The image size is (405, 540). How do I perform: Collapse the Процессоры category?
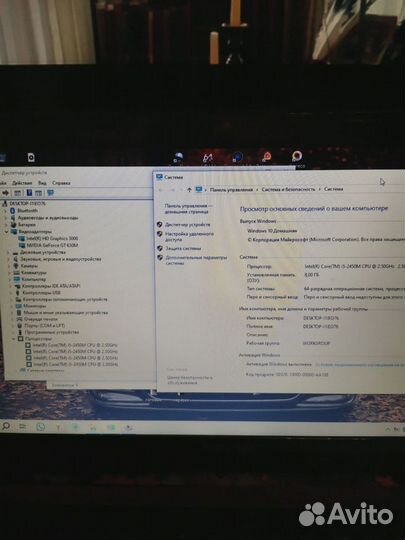(x=14, y=339)
